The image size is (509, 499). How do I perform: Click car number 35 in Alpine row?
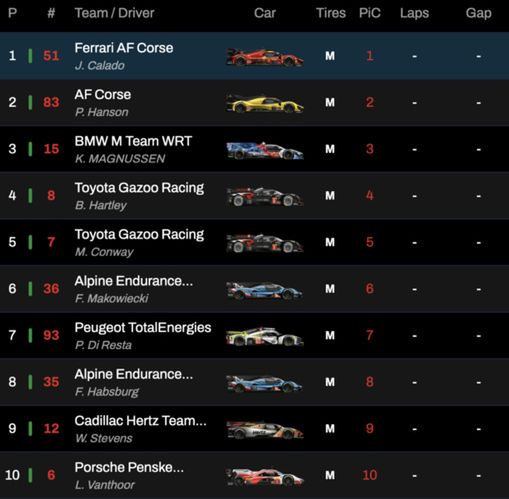coord(51,382)
